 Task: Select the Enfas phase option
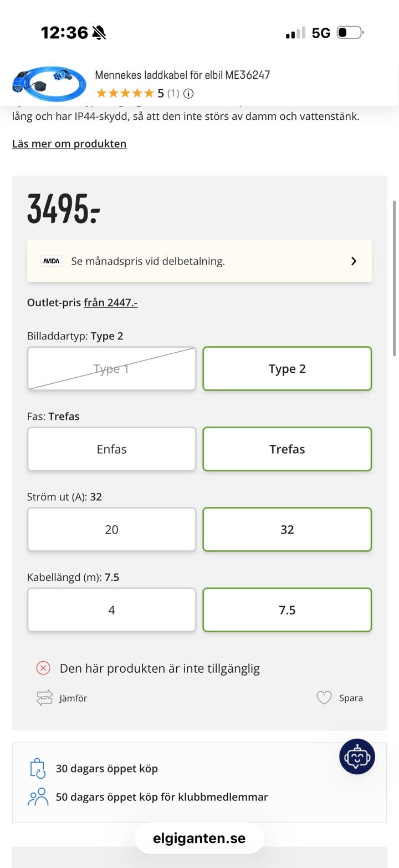coord(111,449)
